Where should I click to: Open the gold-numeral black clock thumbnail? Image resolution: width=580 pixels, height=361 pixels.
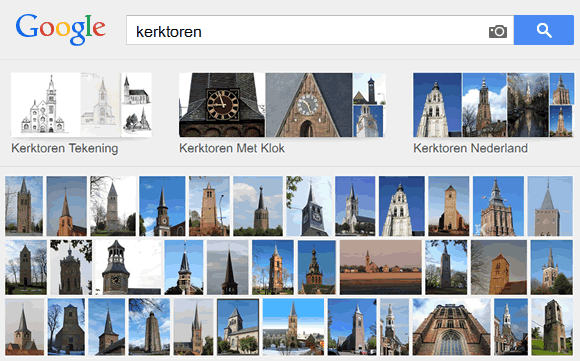pyautogui.click(x=222, y=105)
